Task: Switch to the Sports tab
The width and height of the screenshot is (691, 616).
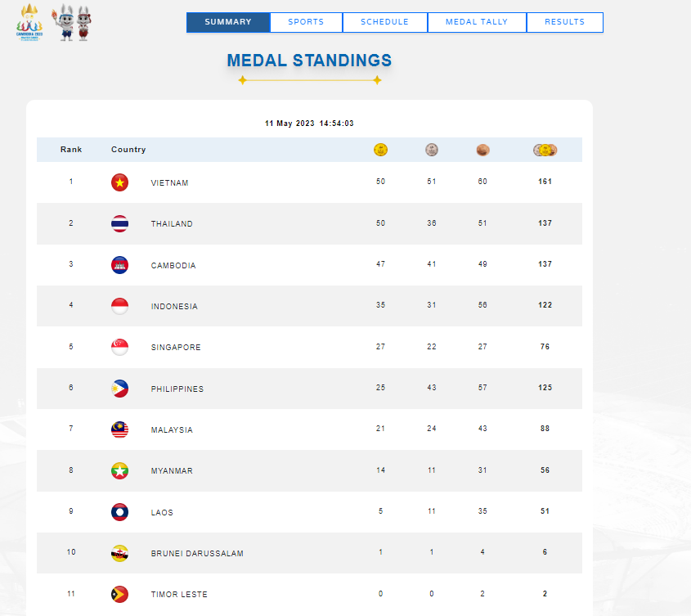Action: pyautogui.click(x=307, y=22)
